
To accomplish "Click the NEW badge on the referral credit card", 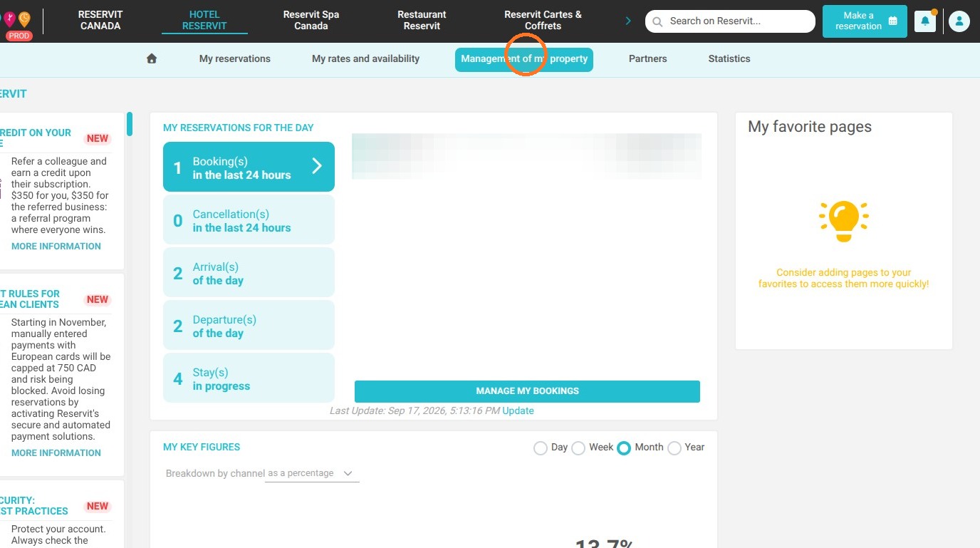I will coord(98,139).
